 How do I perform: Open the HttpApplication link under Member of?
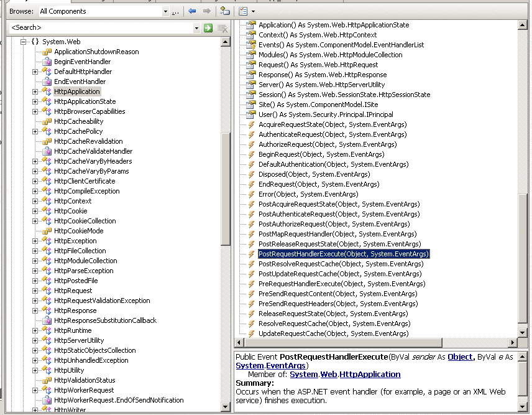click(370, 375)
